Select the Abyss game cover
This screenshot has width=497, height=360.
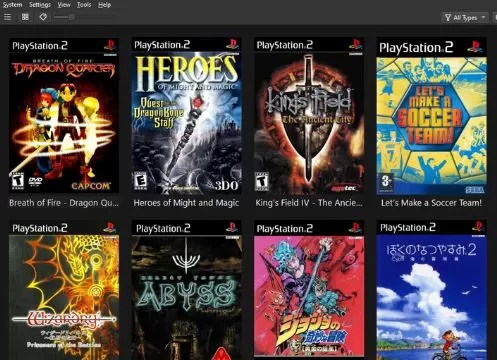tap(186, 290)
